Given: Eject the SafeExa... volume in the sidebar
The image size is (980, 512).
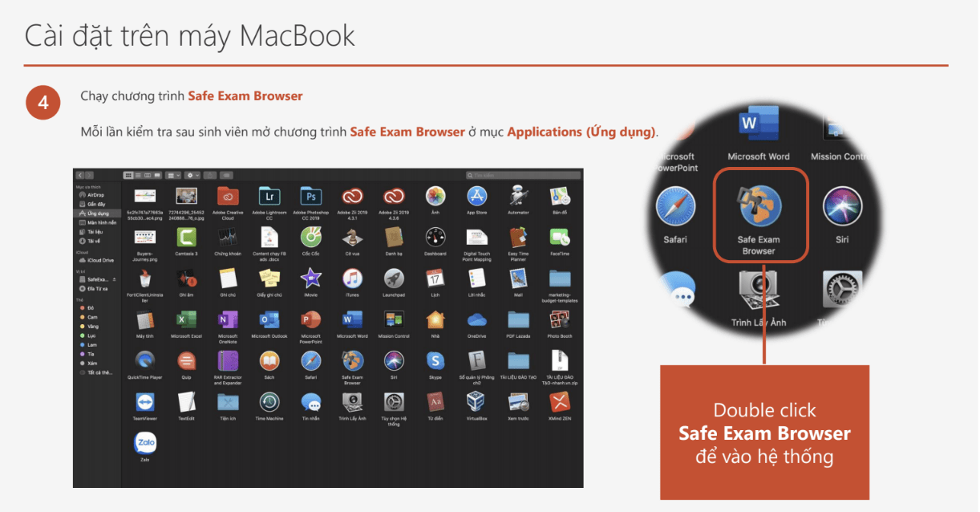Looking at the screenshot, I should click(x=112, y=278).
